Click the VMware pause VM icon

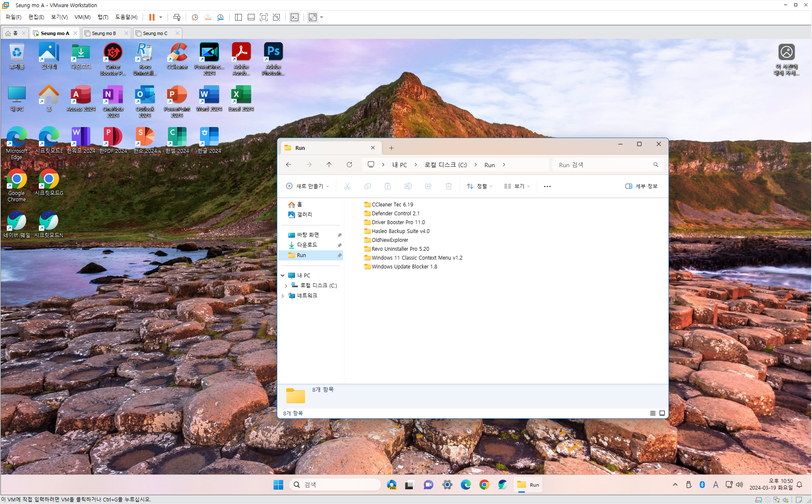click(x=152, y=17)
